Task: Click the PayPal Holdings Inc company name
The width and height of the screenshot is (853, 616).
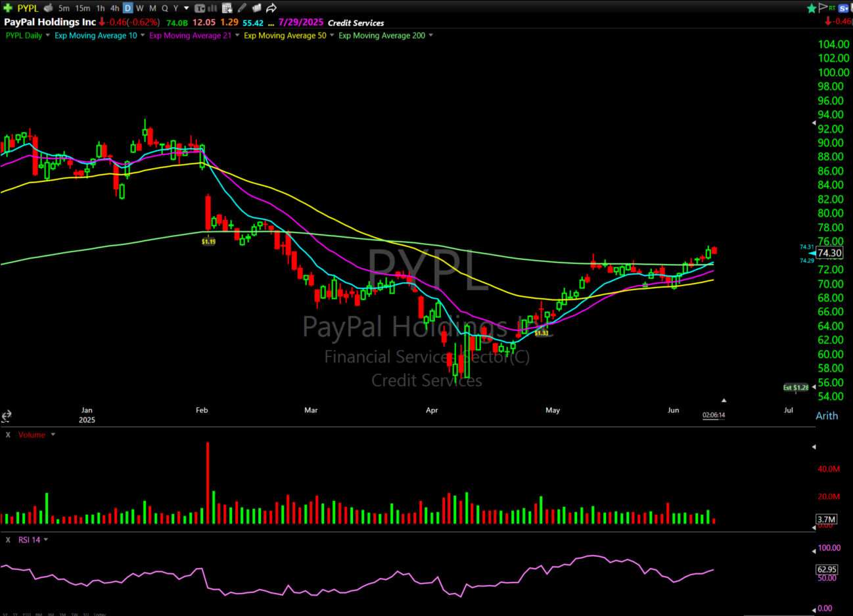Action: pyautogui.click(x=50, y=22)
